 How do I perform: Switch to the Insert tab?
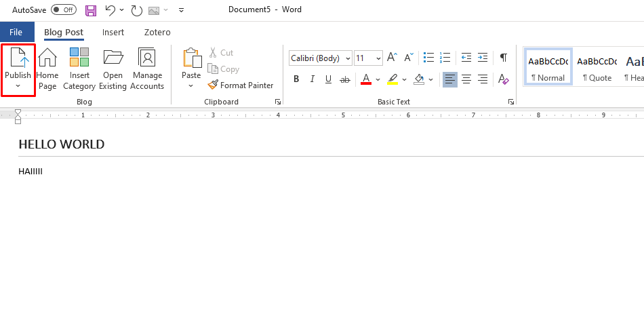coord(113,32)
